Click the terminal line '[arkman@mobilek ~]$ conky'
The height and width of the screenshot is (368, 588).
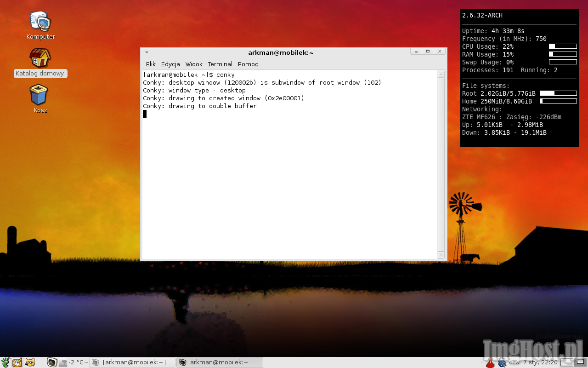pyautogui.click(x=189, y=75)
